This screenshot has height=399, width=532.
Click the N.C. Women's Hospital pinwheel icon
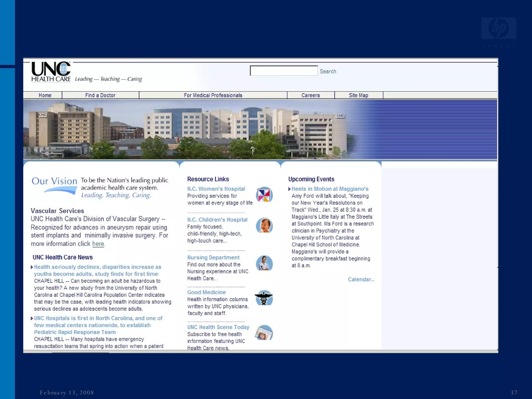click(264, 195)
